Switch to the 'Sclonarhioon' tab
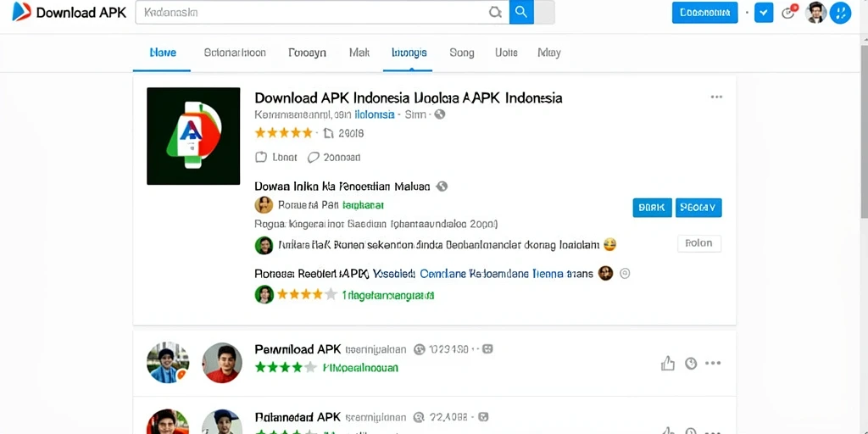The height and width of the screenshot is (434, 868). [235, 53]
